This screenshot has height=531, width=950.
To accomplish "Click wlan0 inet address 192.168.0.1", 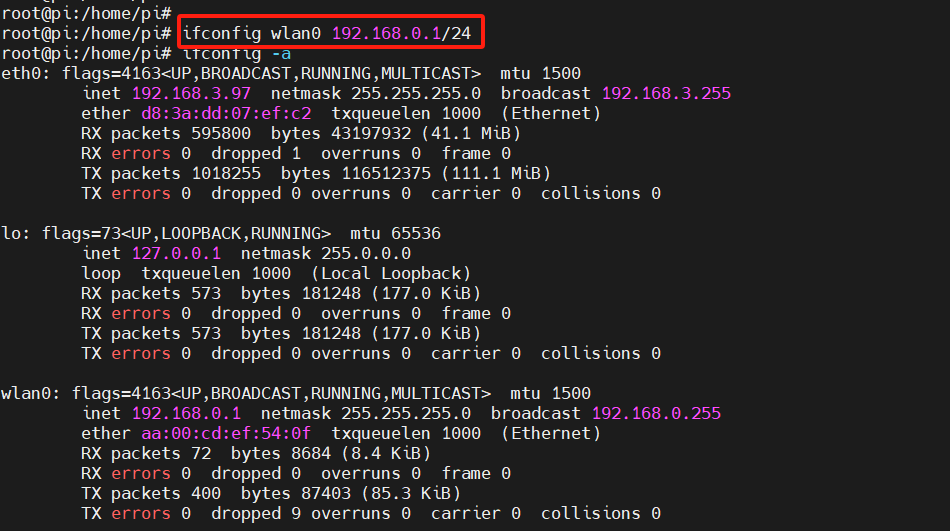I will click(186, 413).
